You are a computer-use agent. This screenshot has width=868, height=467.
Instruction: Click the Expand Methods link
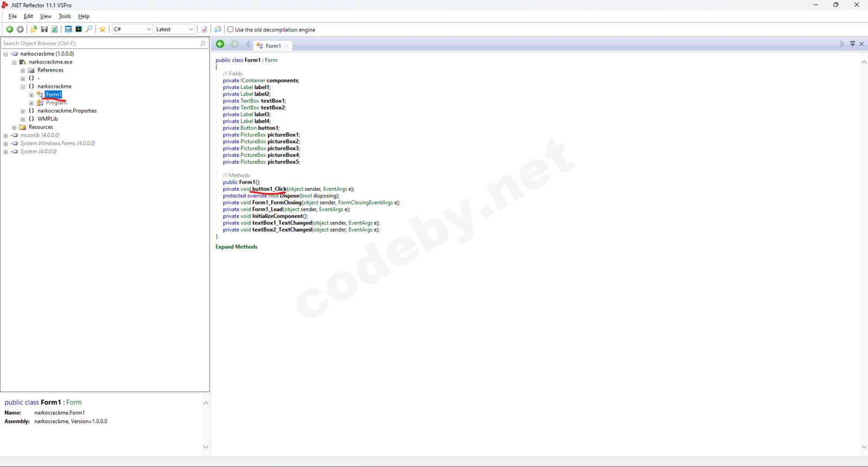tap(237, 247)
